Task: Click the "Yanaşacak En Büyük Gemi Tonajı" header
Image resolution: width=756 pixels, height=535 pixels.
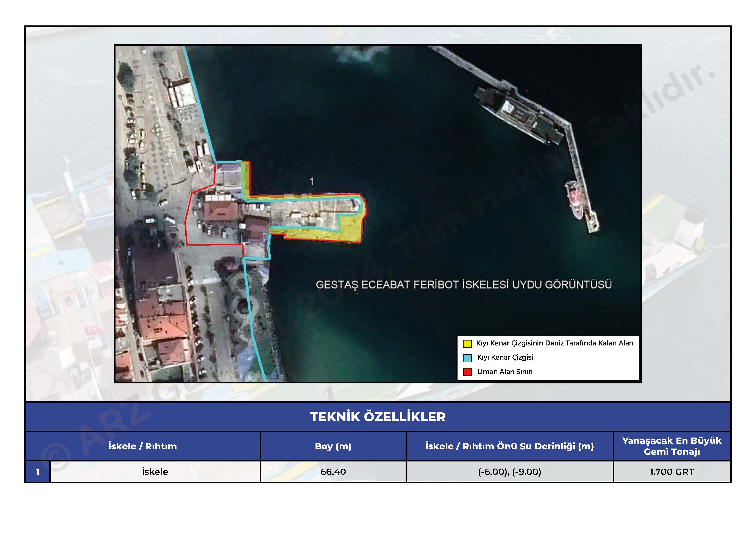Action: [x=672, y=446]
